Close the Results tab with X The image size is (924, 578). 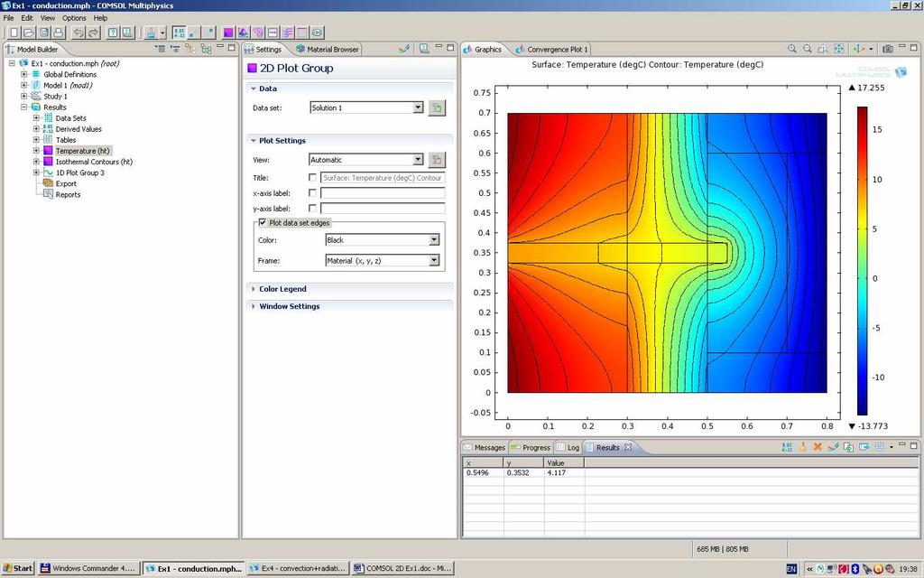click(x=628, y=447)
